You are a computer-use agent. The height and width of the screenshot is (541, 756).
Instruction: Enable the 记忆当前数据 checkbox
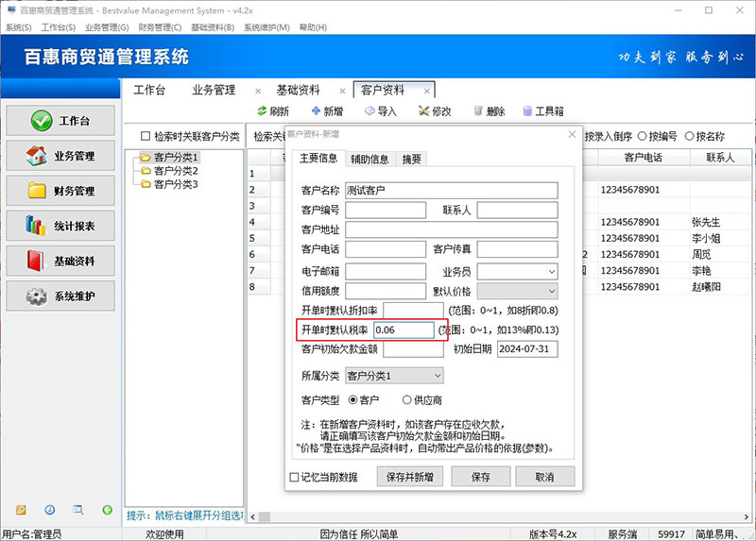point(295,477)
